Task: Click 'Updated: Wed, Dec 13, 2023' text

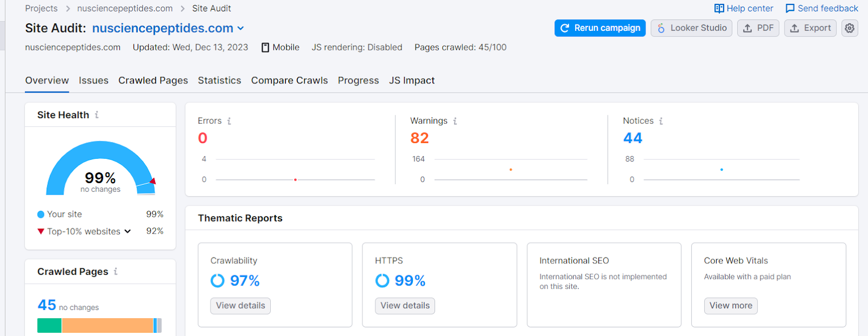Action: 190,48
